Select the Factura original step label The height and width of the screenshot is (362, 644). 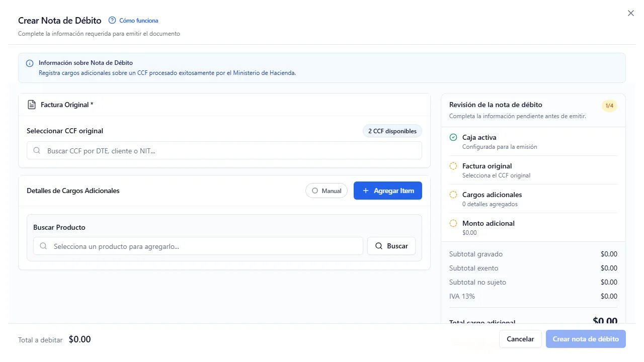(x=487, y=166)
